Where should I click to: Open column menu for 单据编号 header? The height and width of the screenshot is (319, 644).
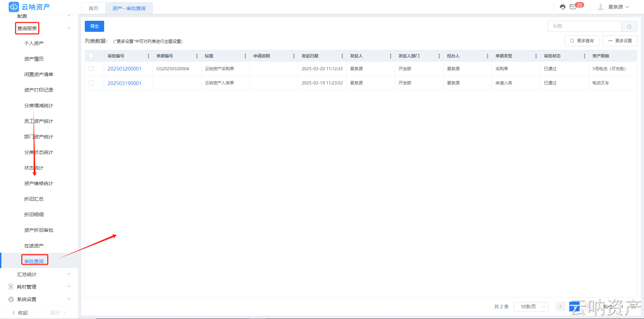pos(197,56)
